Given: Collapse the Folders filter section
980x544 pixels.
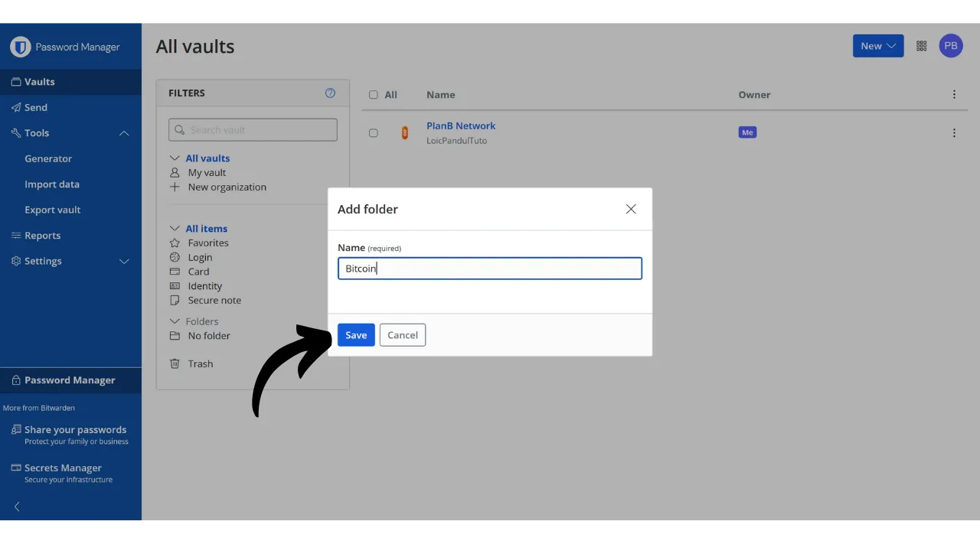Looking at the screenshot, I should [x=175, y=321].
